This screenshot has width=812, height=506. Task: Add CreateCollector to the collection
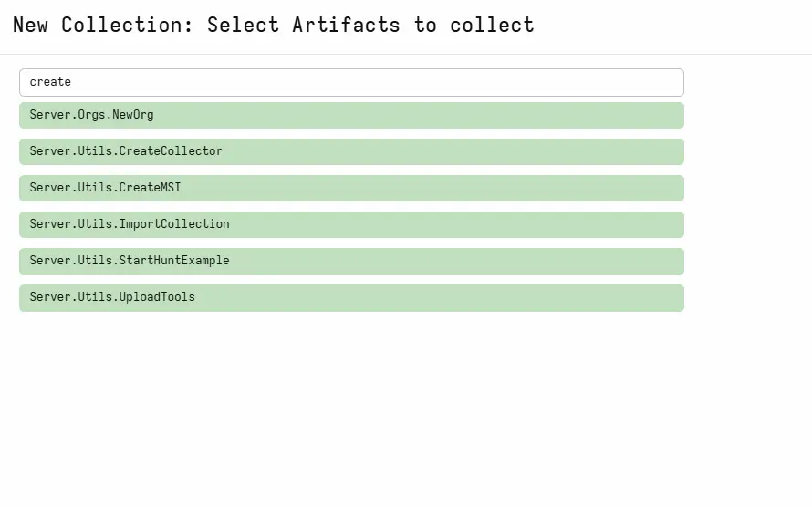click(351, 151)
